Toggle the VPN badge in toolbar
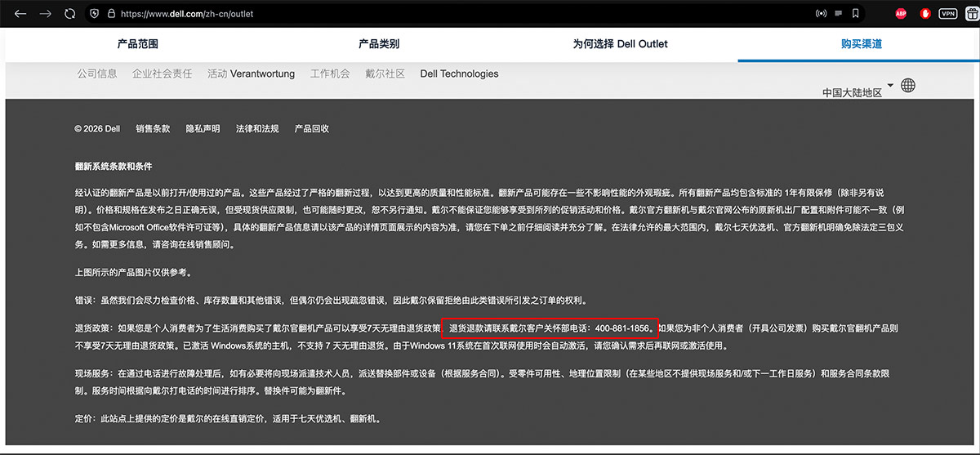The height and width of the screenshot is (455, 980). [x=948, y=14]
